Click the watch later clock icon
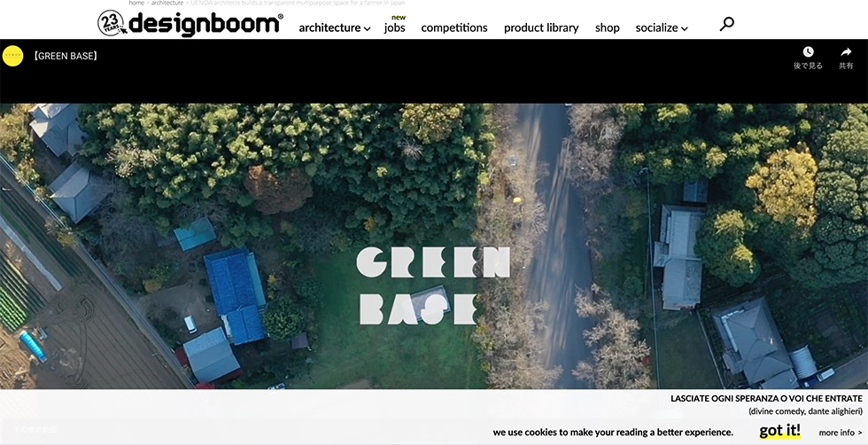The image size is (868, 445). 808,52
